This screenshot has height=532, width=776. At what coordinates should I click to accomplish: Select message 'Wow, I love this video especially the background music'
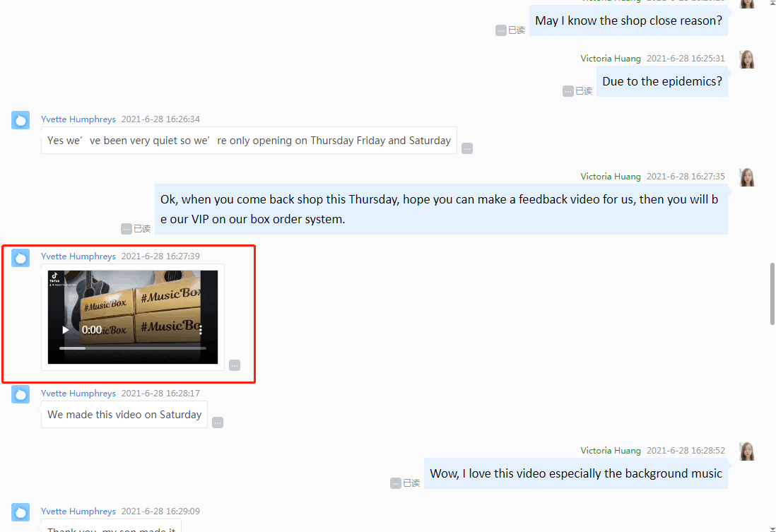576,473
